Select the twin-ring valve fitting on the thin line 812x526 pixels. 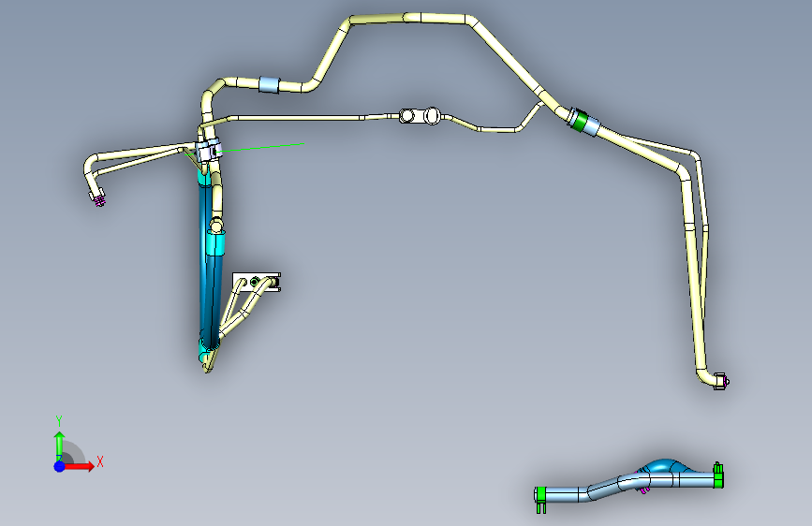click(x=420, y=116)
